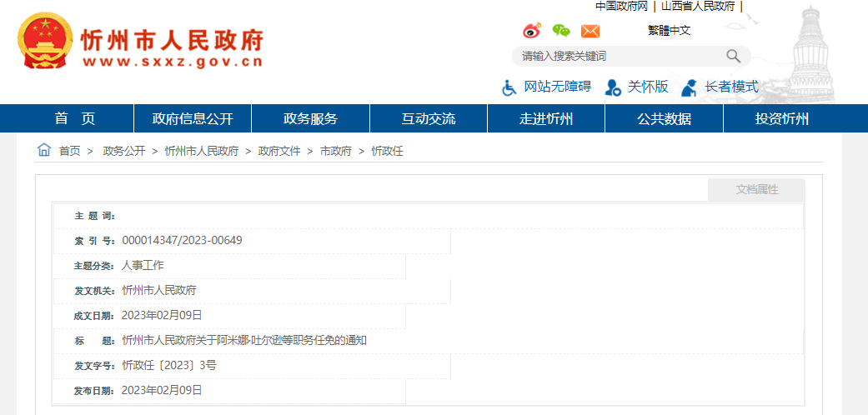Click the Weibo icon
This screenshot has height=415, width=868.
point(532,31)
